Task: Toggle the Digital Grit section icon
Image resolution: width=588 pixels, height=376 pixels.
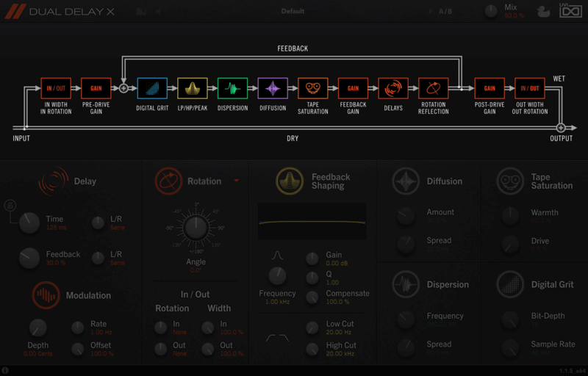Action: tap(510, 284)
